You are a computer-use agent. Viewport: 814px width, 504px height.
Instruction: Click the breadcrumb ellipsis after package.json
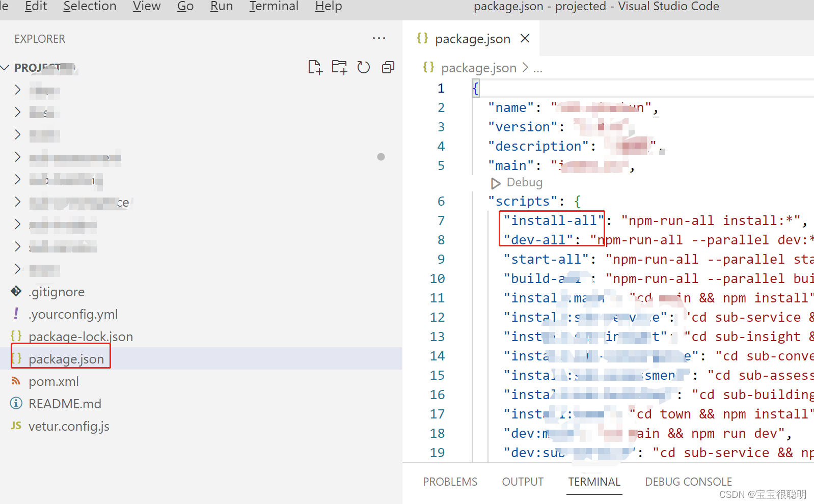538,70
